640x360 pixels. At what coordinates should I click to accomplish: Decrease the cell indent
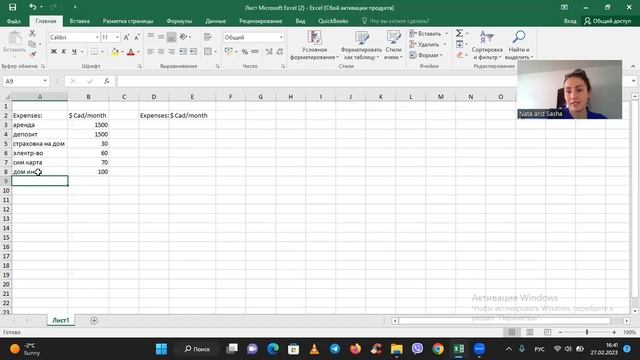[x=183, y=51]
